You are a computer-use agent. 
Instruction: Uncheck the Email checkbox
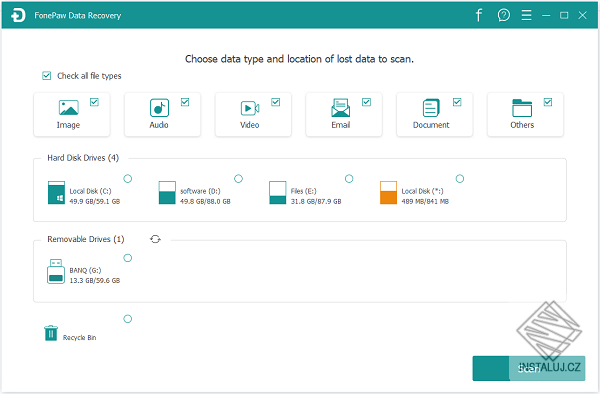pos(367,102)
